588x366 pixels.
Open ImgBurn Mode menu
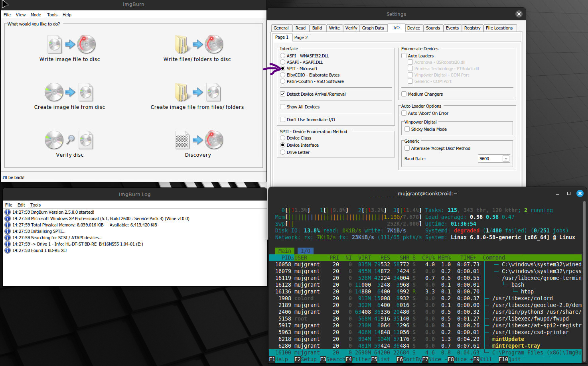[36, 15]
